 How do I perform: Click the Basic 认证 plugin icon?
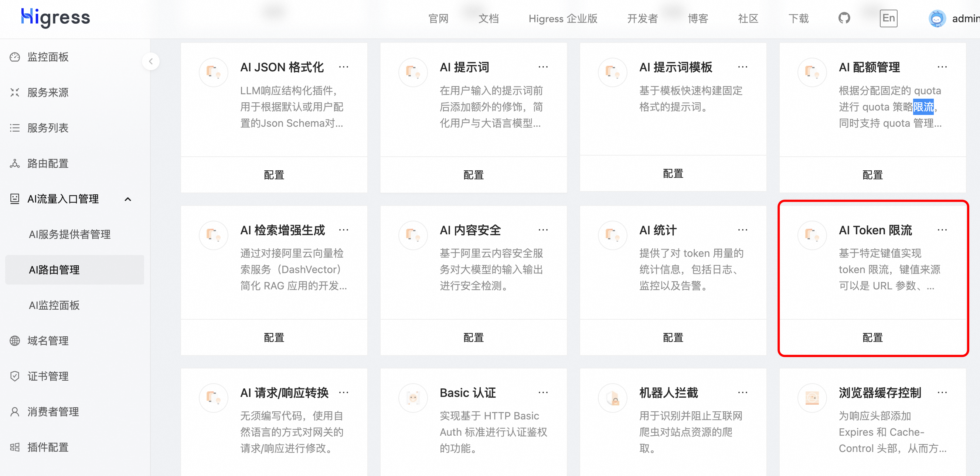pos(413,398)
